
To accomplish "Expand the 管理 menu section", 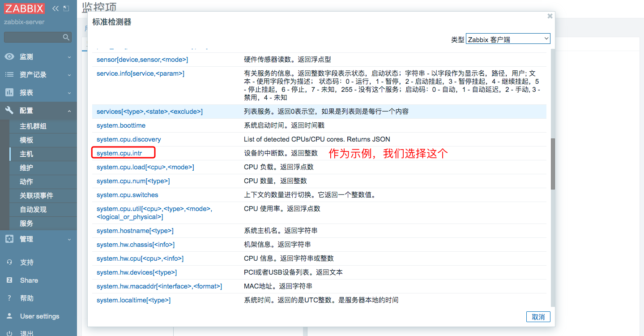I will 69,239.
